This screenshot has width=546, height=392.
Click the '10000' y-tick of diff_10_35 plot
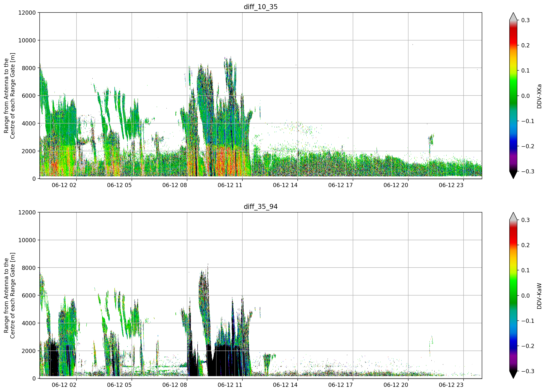click(x=27, y=40)
